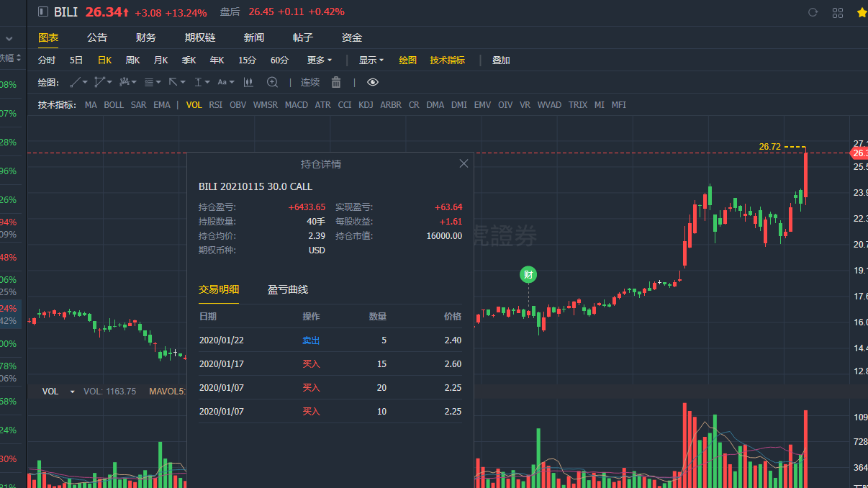This screenshot has height=488, width=868.
Task: Click the 叠加 overlay button
Action: point(501,60)
